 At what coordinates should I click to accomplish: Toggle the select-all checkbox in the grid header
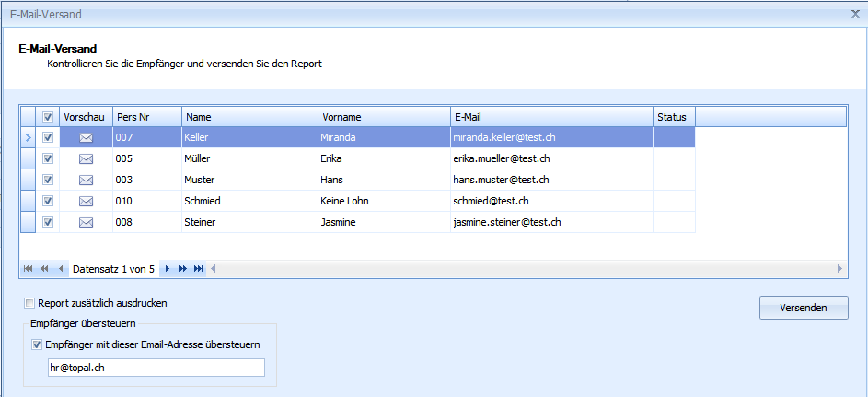pyautogui.click(x=49, y=117)
